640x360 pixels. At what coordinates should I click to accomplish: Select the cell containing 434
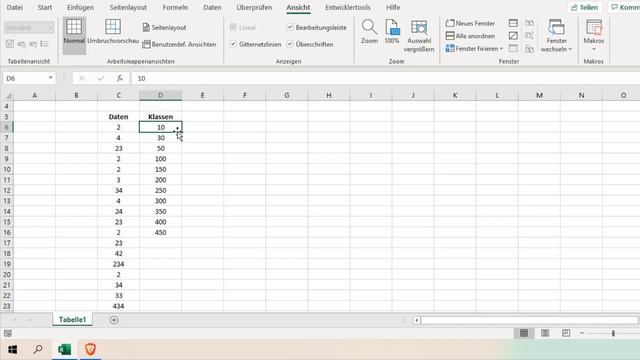coord(118,306)
